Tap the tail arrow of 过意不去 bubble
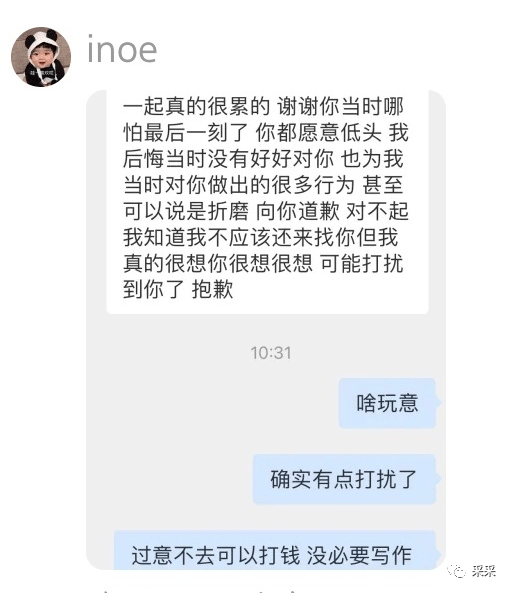Image resolution: width=512 pixels, height=593 pixels. point(439,554)
